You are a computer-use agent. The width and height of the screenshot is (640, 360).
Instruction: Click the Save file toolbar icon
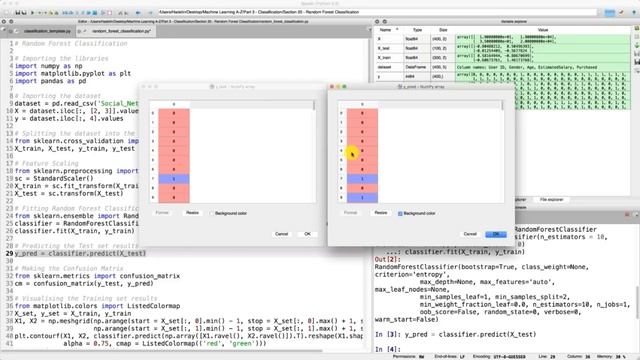coord(17,13)
